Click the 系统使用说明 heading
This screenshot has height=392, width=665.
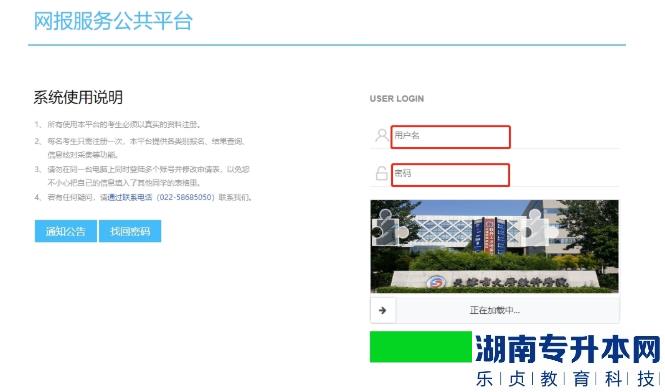[78, 97]
